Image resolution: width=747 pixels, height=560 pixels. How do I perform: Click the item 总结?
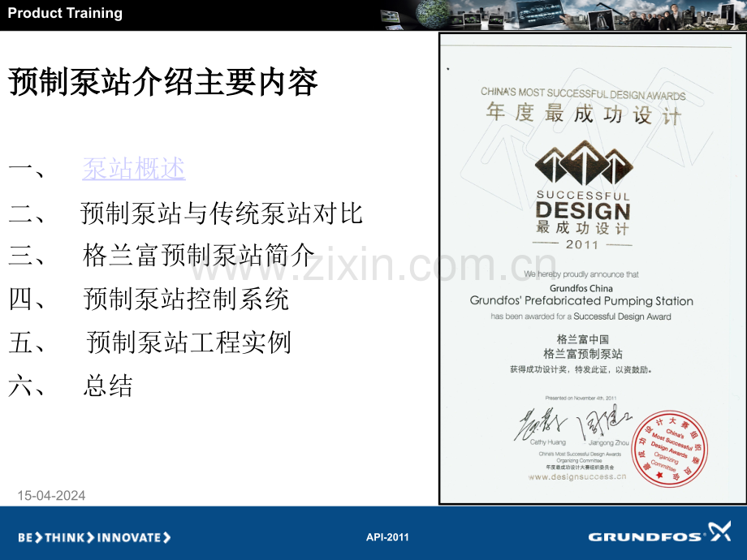(x=108, y=386)
